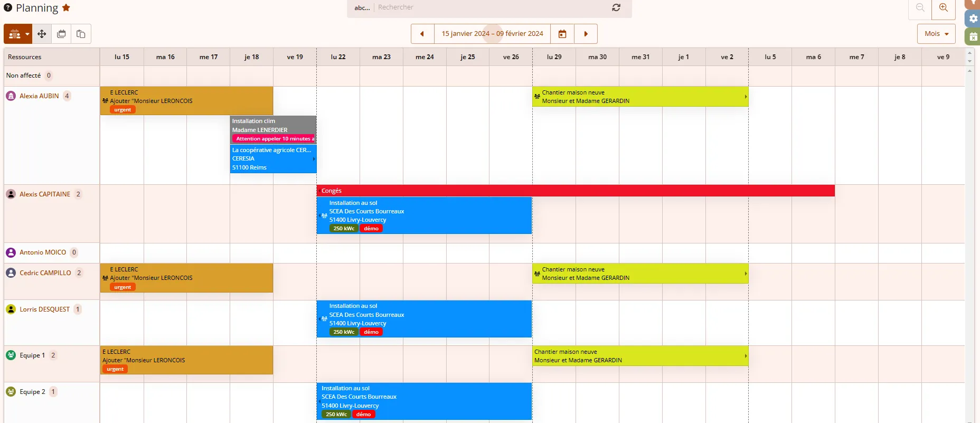The width and height of the screenshot is (980, 423).
Task: Click the zoom in magnifier
Action: click(x=944, y=8)
